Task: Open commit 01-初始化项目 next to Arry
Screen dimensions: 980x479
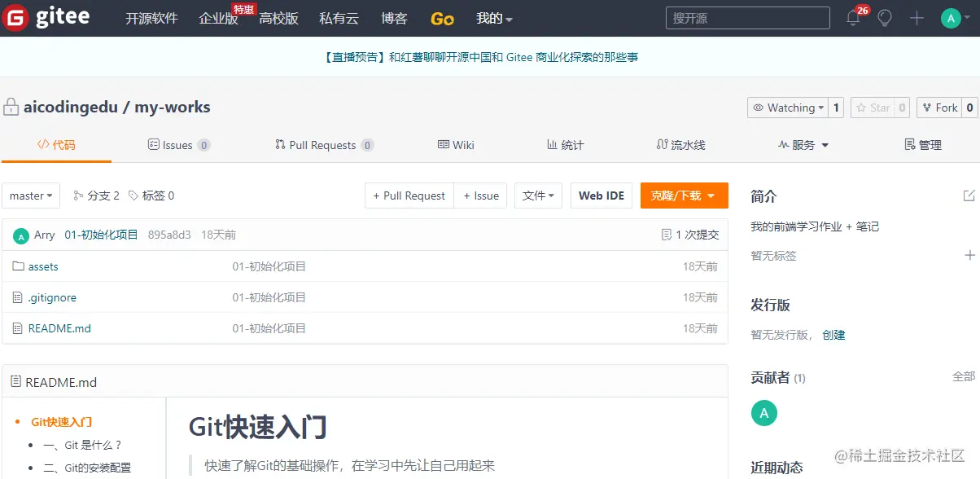Action: point(102,235)
